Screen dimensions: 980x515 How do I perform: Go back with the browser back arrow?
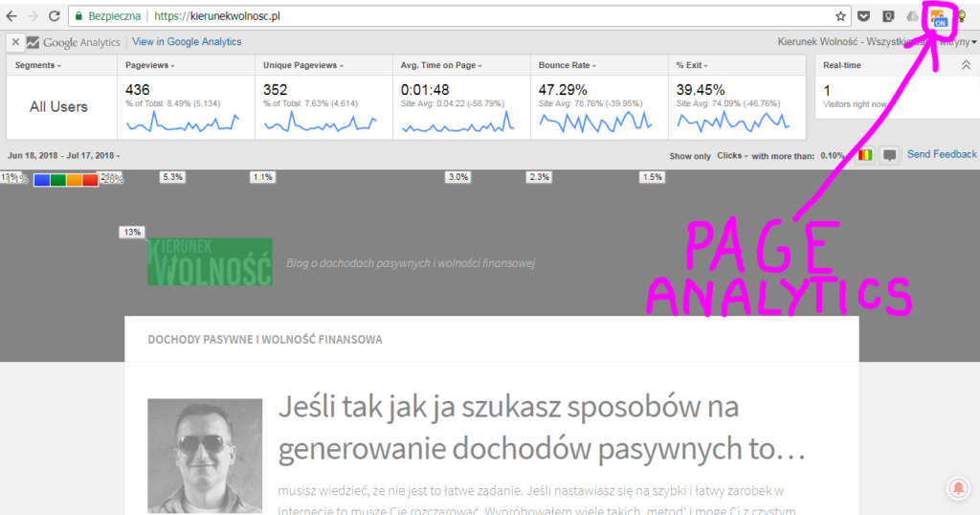point(11,16)
